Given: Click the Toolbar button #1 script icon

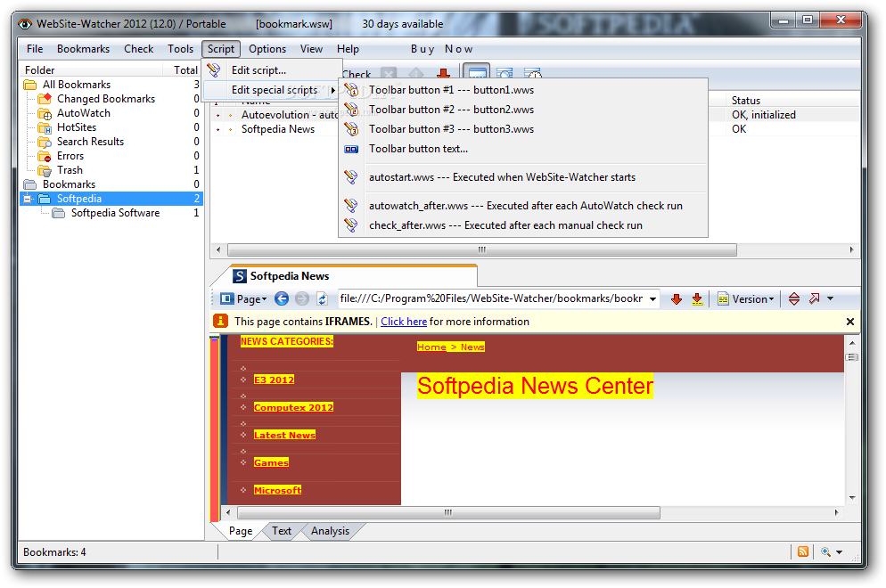Looking at the screenshot, I should [x=351, y=90].
